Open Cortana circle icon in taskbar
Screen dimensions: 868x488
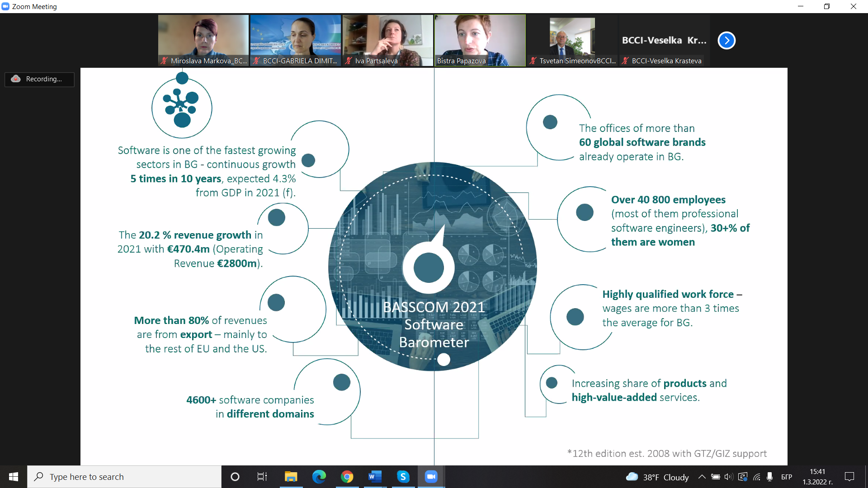click(x=235, y=477)
